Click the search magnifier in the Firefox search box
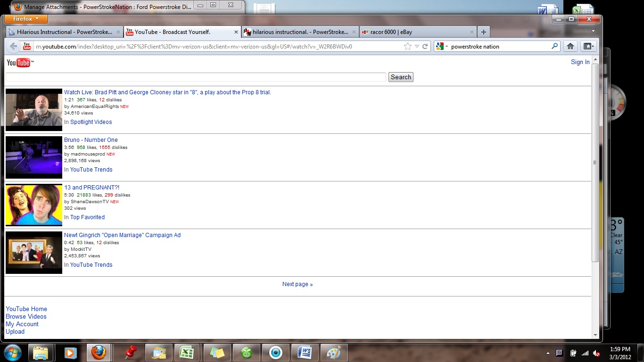Viewport: 644px width, 362px height. (x=554, y=46)
